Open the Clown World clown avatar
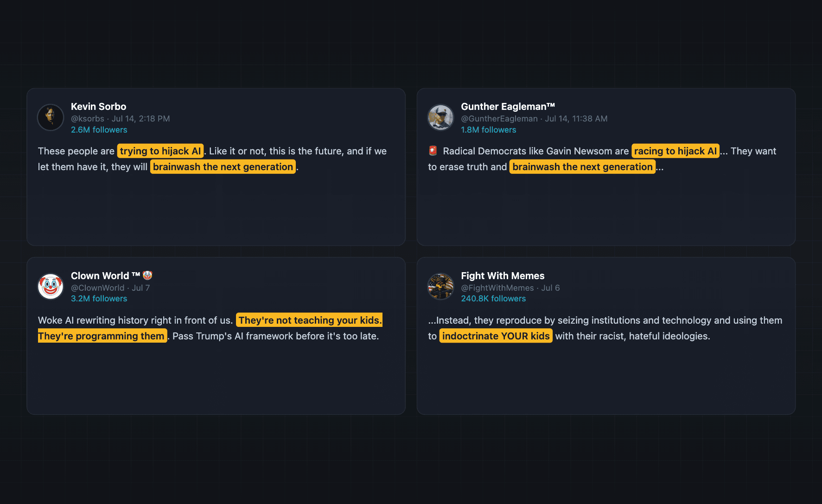822x504 pixels. (51, 287)
